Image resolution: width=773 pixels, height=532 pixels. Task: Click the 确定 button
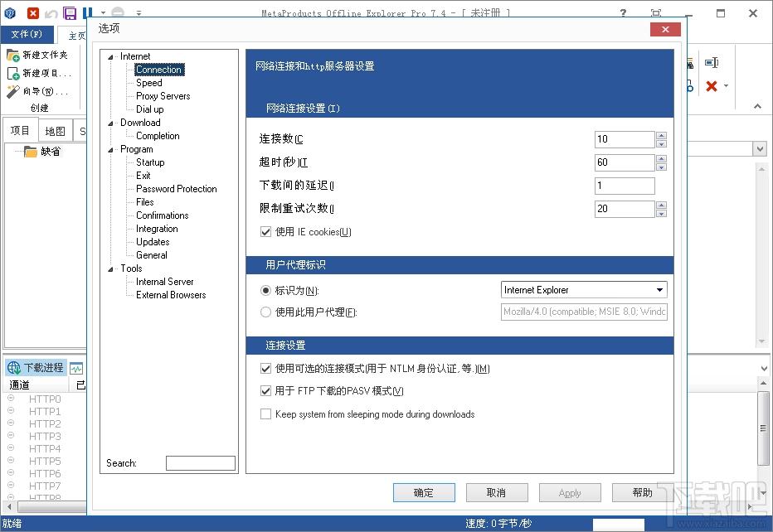pos(424,492)
